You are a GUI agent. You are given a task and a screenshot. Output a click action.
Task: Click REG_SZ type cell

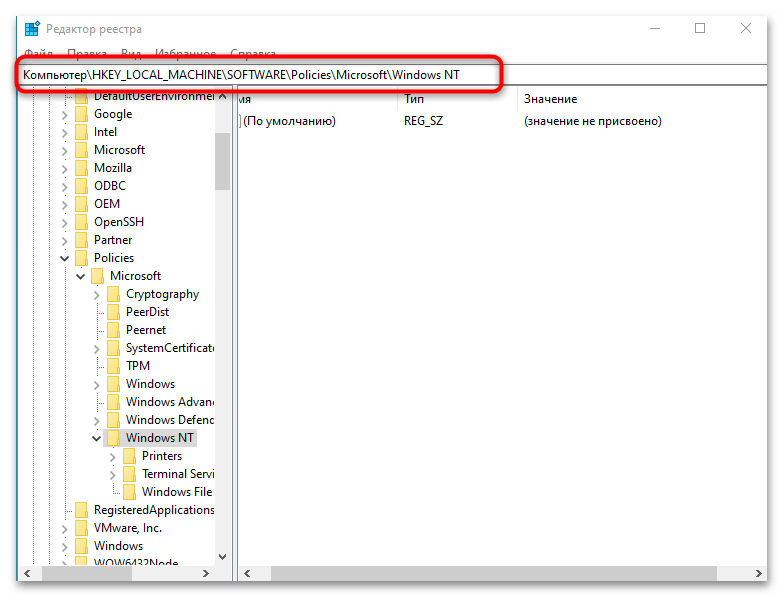pos(423,121)
